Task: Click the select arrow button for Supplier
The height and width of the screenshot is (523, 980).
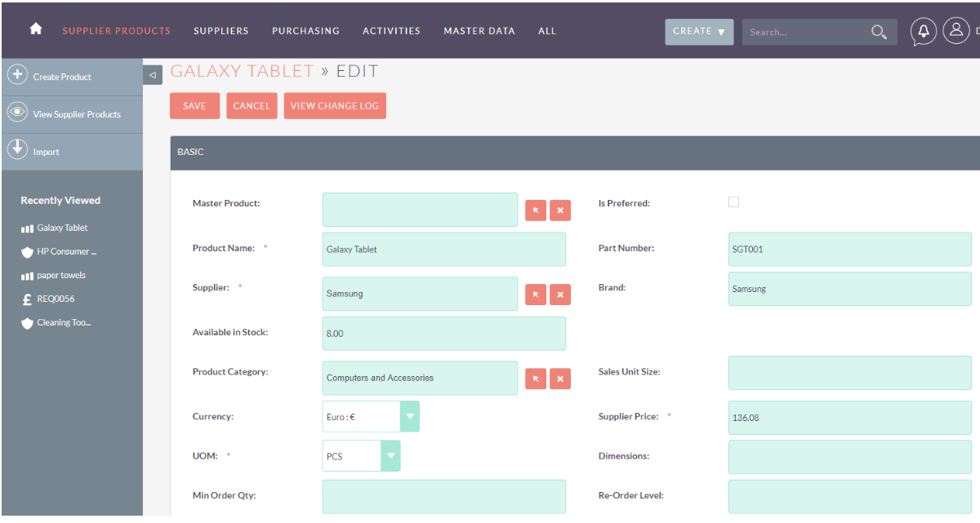Action: [x=536, y=295]
